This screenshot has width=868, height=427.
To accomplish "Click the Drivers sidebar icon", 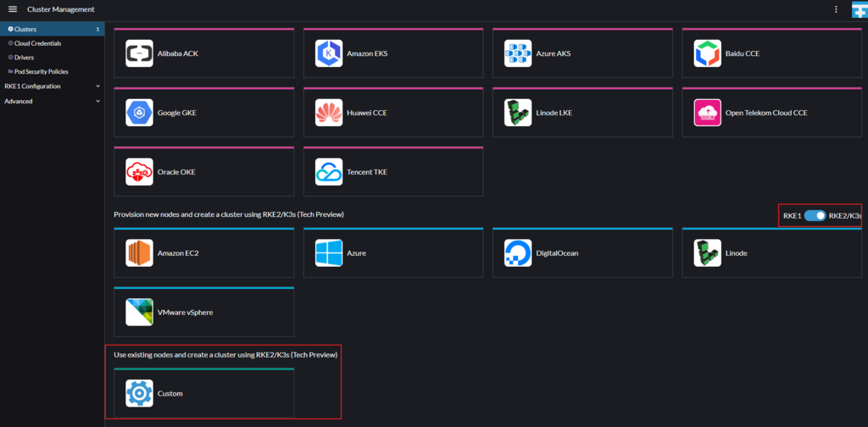I will [x=10, y=58].
